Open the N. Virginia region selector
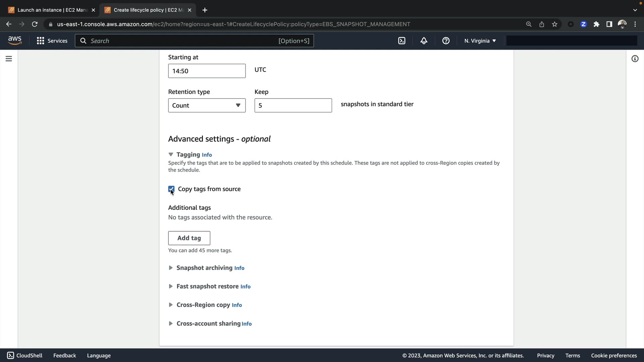 tap(480, 41)
